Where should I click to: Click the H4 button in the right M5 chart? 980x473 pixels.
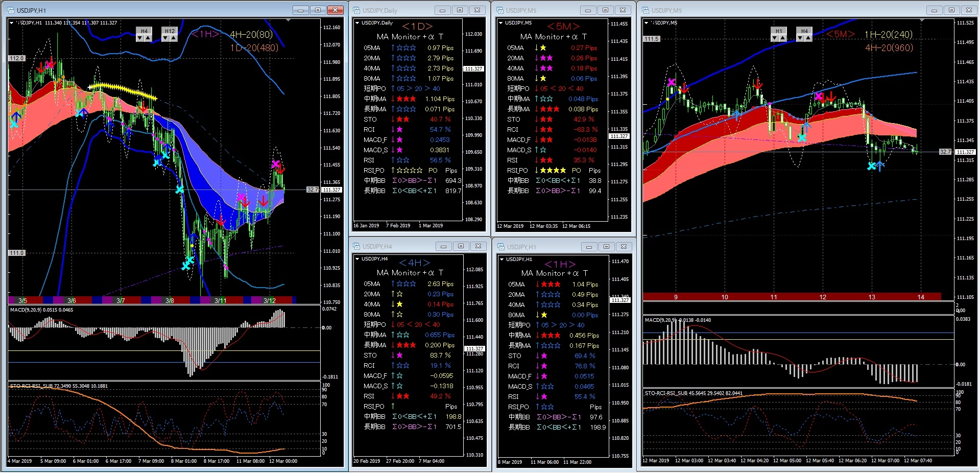804,31
